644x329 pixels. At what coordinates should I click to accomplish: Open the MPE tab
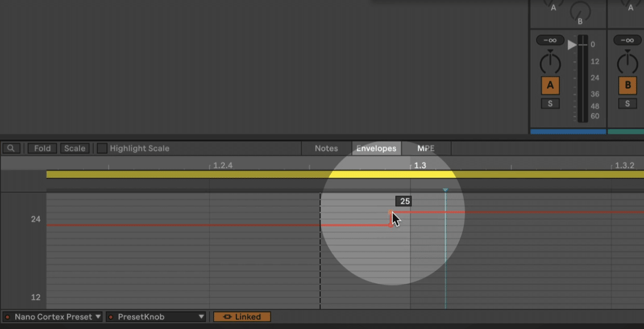click(426, 148)
